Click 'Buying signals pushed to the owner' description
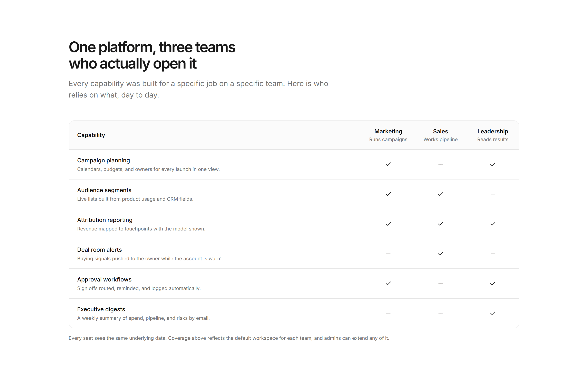The width and height of the screenshot is (588, 381). pos(150,259)
